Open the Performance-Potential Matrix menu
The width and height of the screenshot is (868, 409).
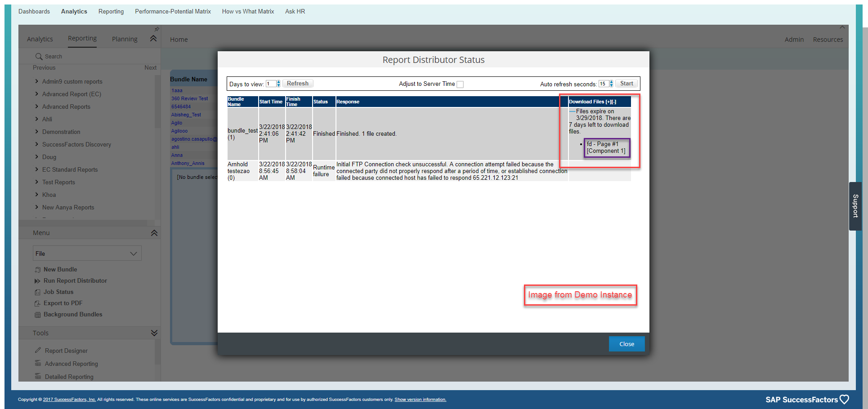pyautogui.click(x=173, y=11)
